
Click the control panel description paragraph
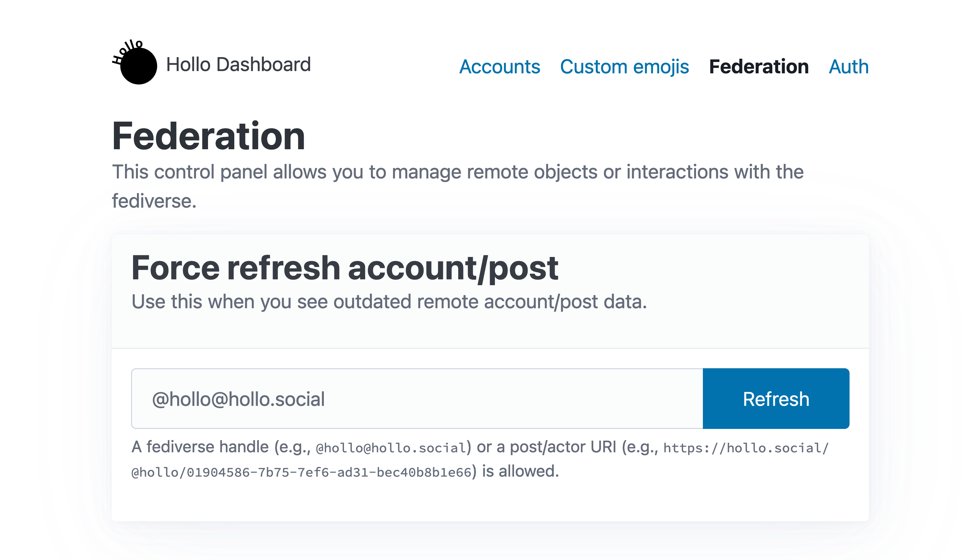tap(457, 172)
